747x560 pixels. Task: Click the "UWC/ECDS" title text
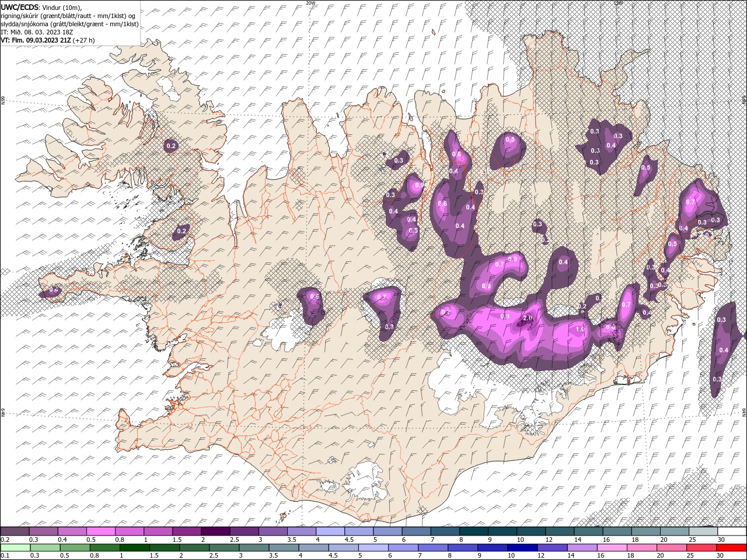[x=20, y=6]
